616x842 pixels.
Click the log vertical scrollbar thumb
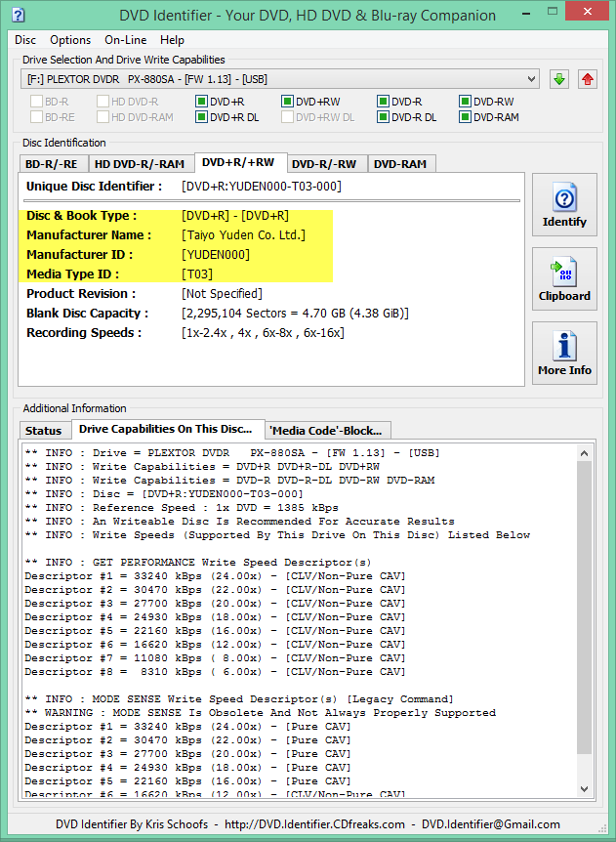pyautogui.click(x=585, y=608)
